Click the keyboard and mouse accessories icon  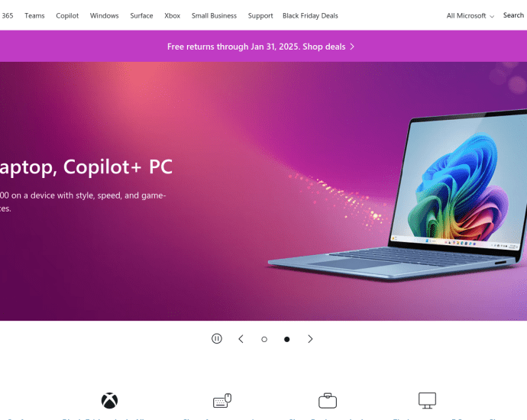pos(222,400)
